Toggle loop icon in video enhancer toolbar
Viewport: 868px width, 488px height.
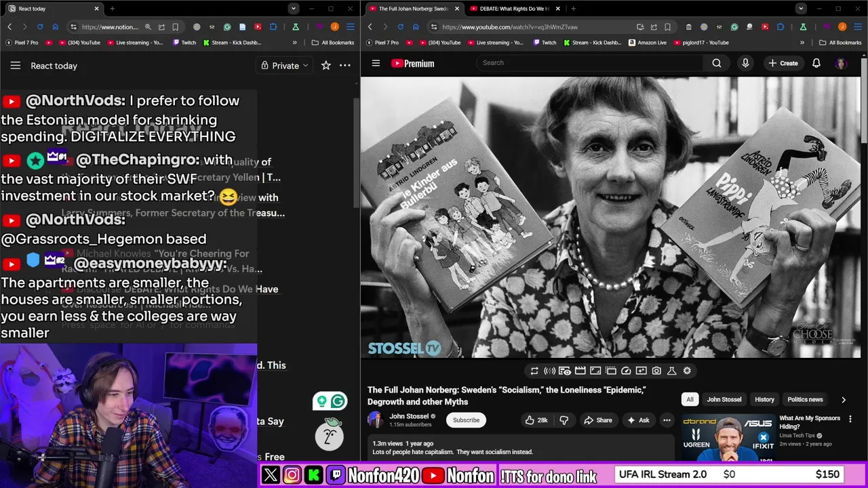point(534,371)
